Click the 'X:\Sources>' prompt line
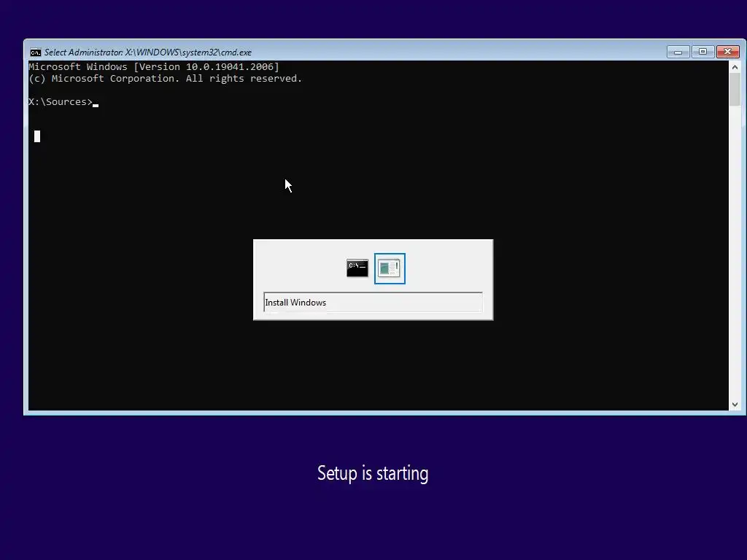The width and height of the screenshot is (747, 560). click(61, 102)
